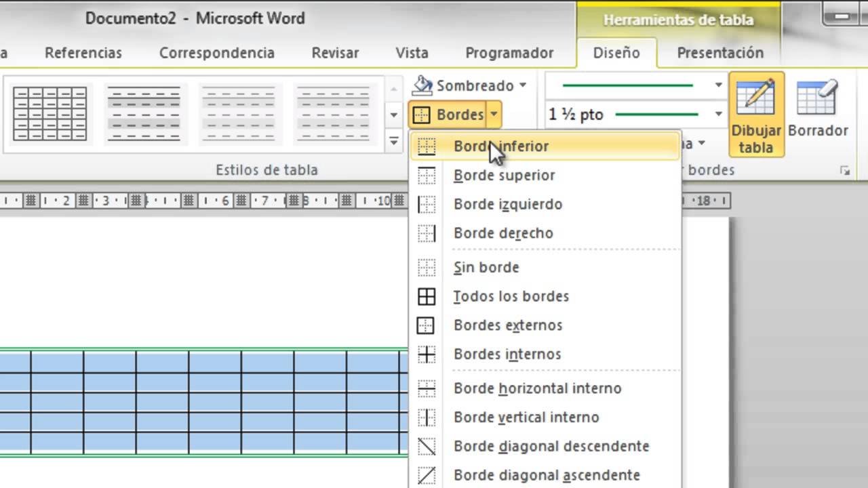Viewport: 868px width, 488px height.
Task: Click the Borde horizontal interno icon
Action: [427, 388]
